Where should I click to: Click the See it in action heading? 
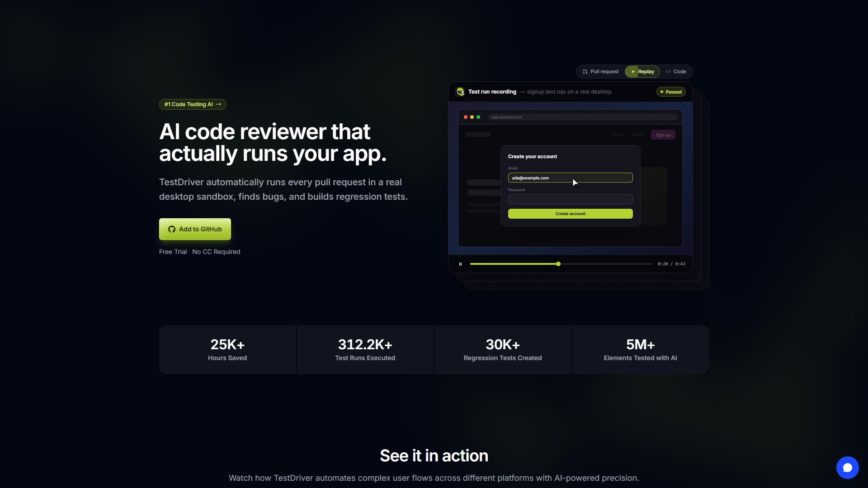434,455
